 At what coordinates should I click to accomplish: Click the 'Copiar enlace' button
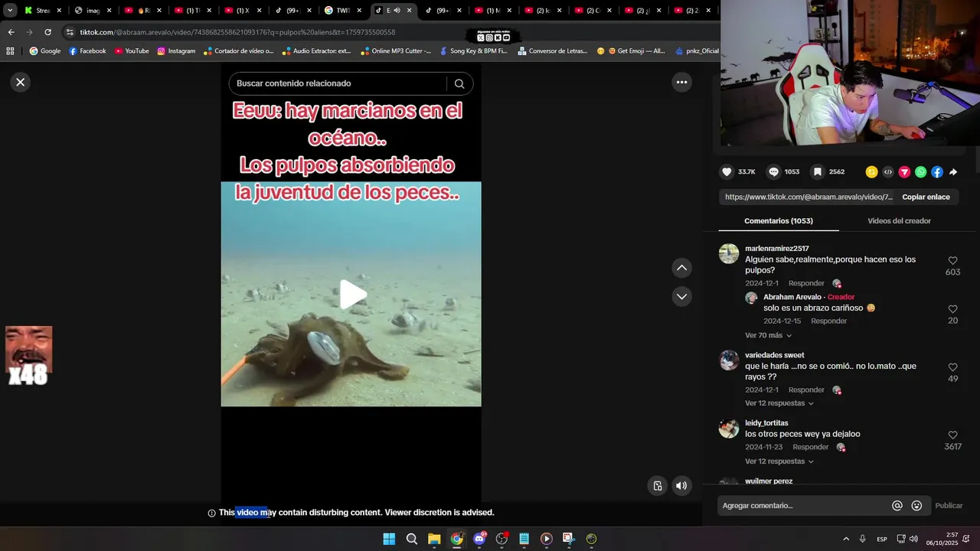coord(926,197)
